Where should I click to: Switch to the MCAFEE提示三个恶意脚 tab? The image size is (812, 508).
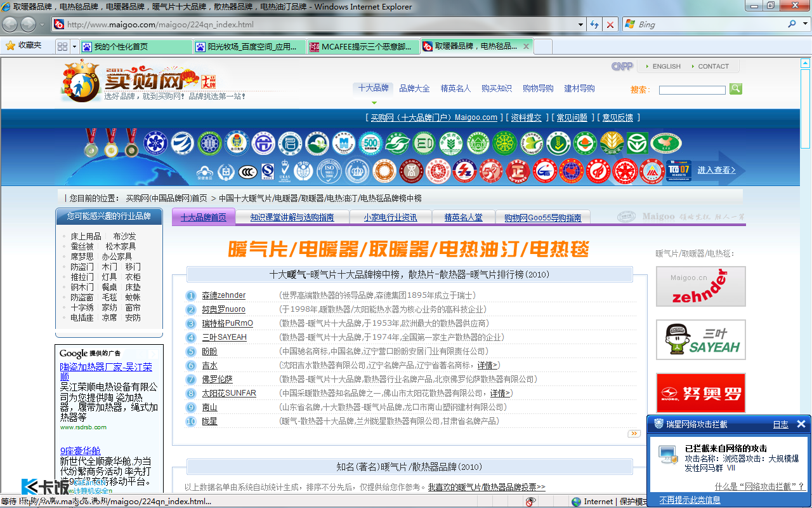363,46
